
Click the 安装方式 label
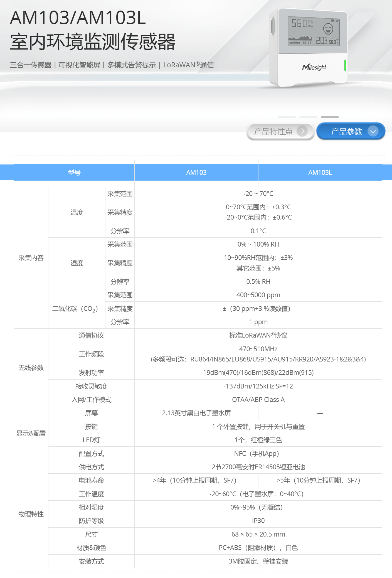[x=91, y=561]
